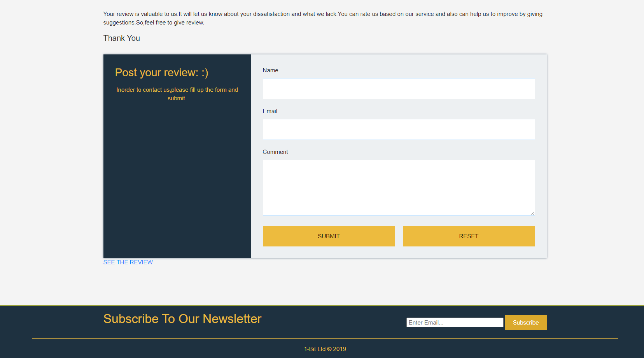Screen dimensions: 644x358
Task: Subscribe to the newsletter
Action: tap(526, 323)
